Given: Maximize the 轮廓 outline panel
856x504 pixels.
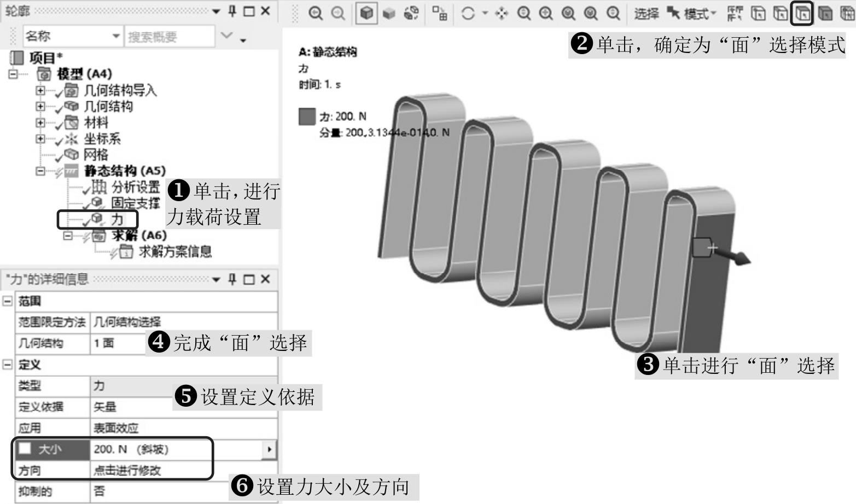Looking at the screenshot, I should coord(249,11).
